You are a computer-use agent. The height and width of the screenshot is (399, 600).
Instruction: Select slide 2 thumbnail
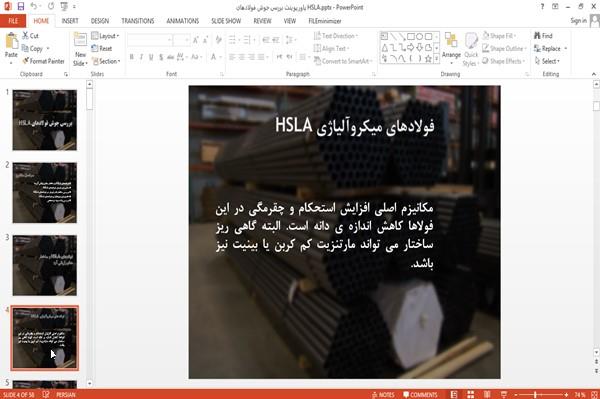coord(45,193)
